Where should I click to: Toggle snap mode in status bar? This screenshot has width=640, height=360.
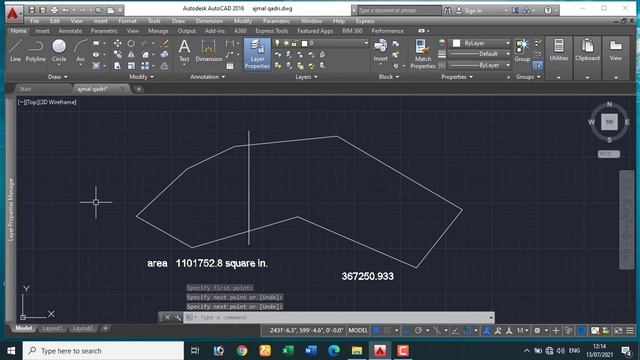387,331
